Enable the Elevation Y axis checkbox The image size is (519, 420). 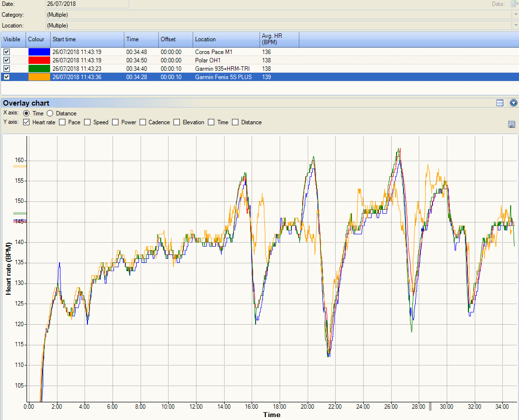(x=177, y=122)
